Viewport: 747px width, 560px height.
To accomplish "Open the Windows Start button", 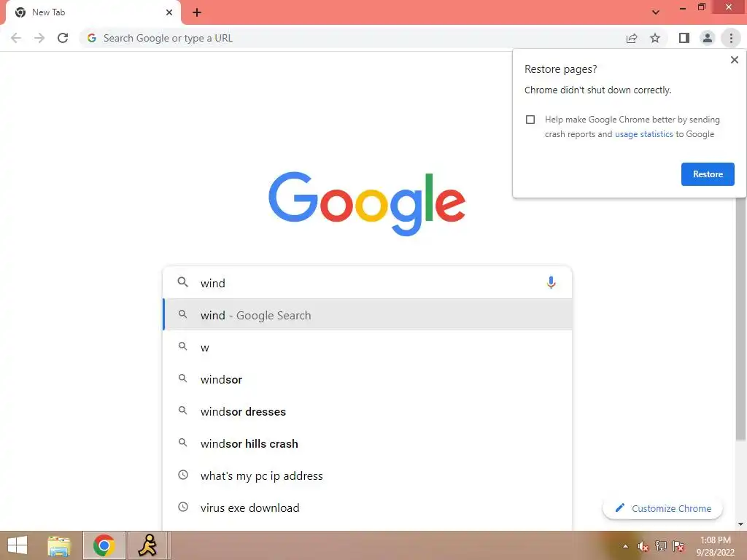I will [x=18, y=545].
